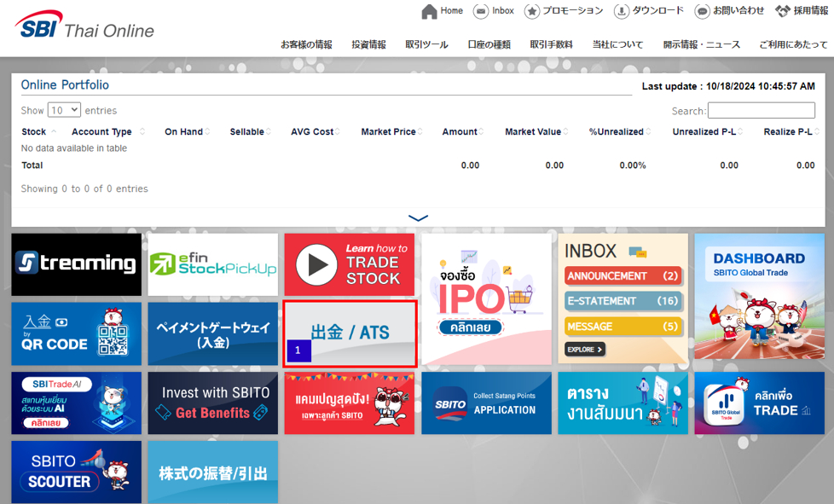
Task: Open MESSAGE (5) in the inbox
Action: pyautogui.click(x=623, y=327)
